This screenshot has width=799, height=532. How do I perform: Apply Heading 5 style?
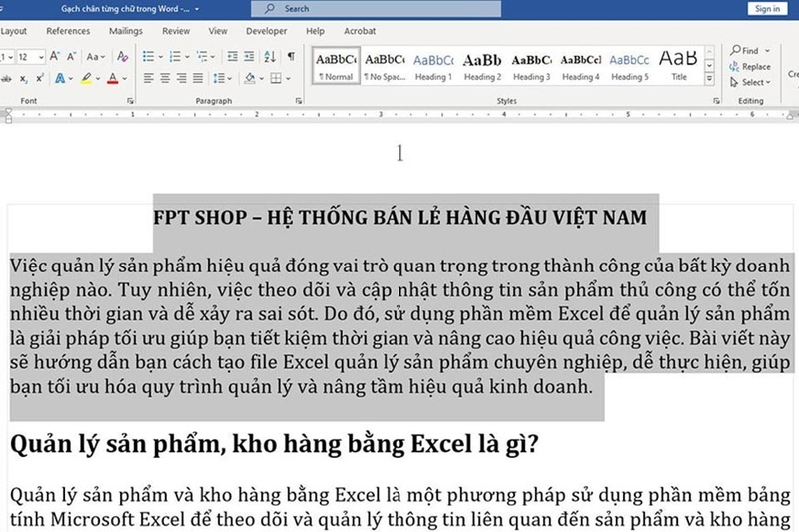click(x=630, y=66)
